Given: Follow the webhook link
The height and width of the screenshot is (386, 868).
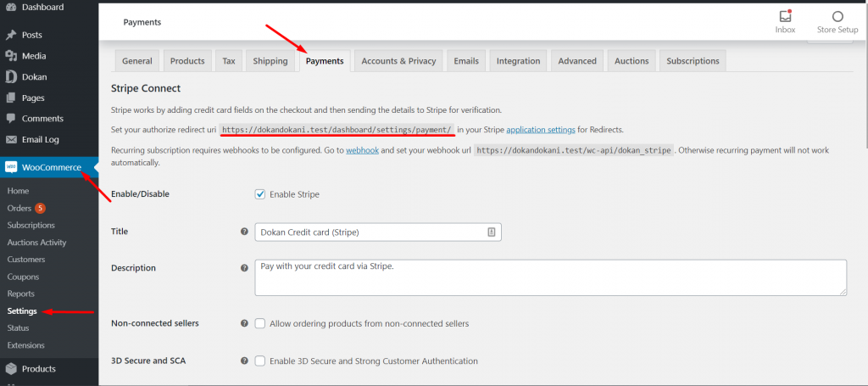Looking at the screenshot, I should (363, 150).
